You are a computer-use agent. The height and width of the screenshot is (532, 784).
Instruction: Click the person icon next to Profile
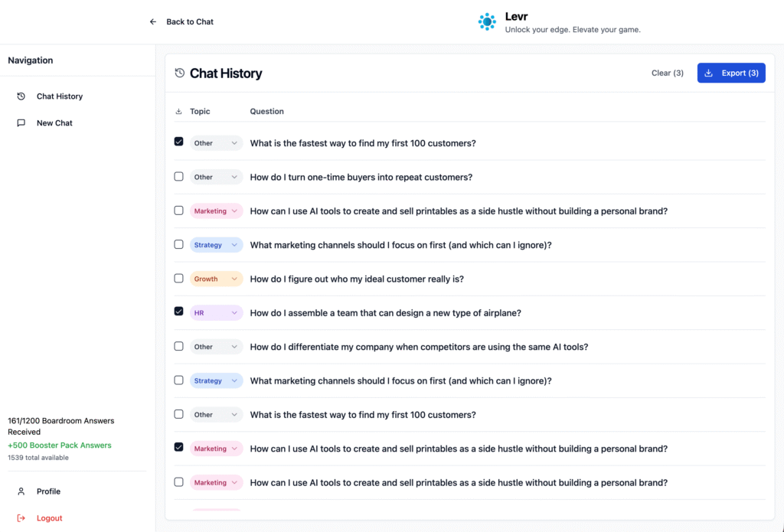pyautogui.click(x=21, y=491)
